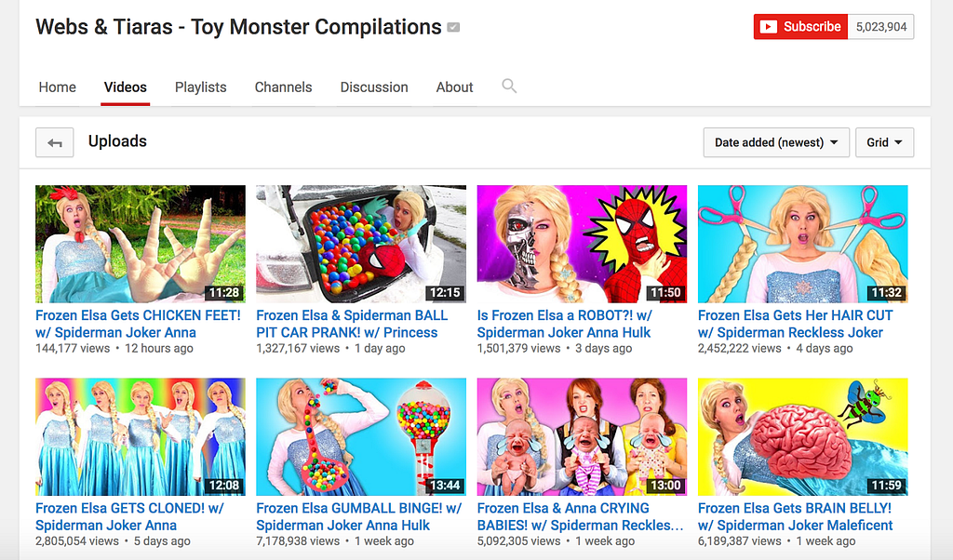The height and width of the screenshot is (560, 953).
Task: Open the Date added (newest) sort dropdown
Action: coord(776,142)
